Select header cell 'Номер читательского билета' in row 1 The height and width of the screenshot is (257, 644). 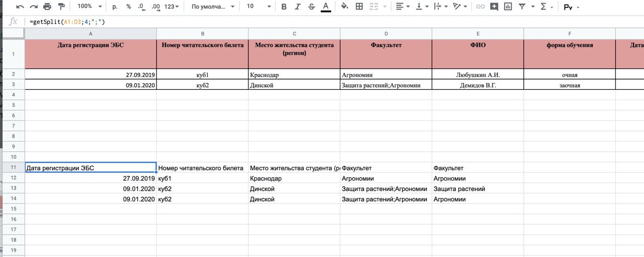click(x=202, y=53)
